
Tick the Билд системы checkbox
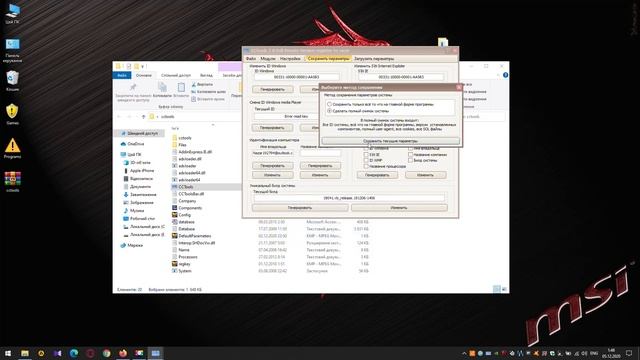point(410,161)
